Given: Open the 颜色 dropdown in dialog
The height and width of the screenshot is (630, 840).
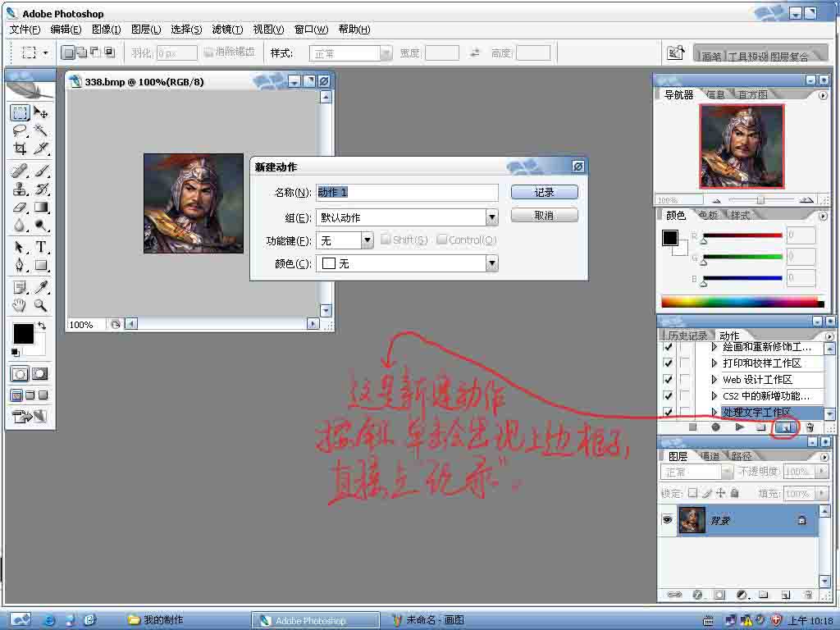Looking at the screenshot, I should pyautogui.click(x=492, y=263).
